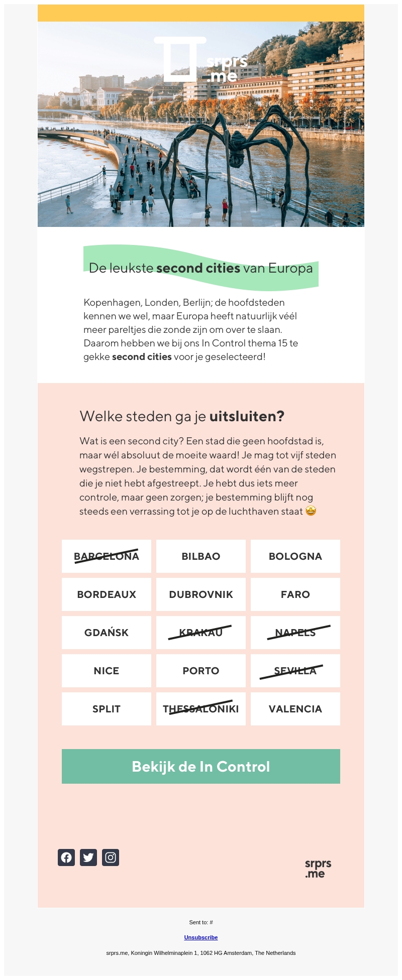Click the green second cities headline banner
The image size is (402, 980).
[x=201, y=268]
